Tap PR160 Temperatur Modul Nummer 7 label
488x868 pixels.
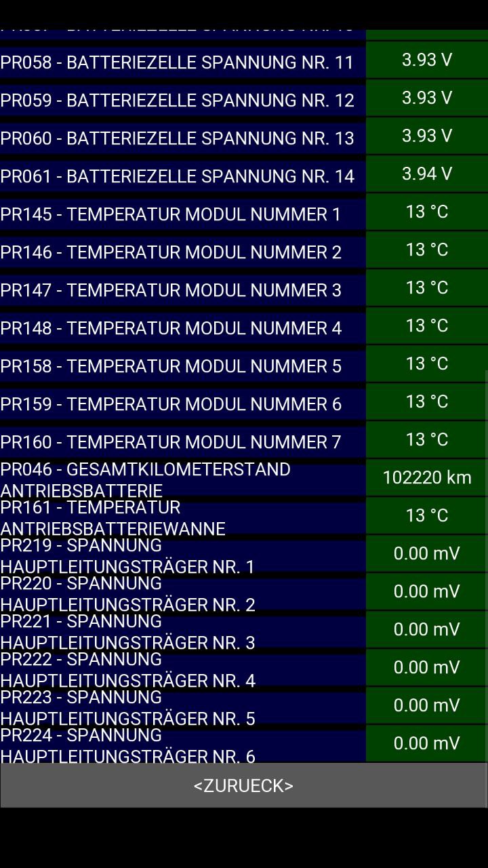click(x=171, y=442)
